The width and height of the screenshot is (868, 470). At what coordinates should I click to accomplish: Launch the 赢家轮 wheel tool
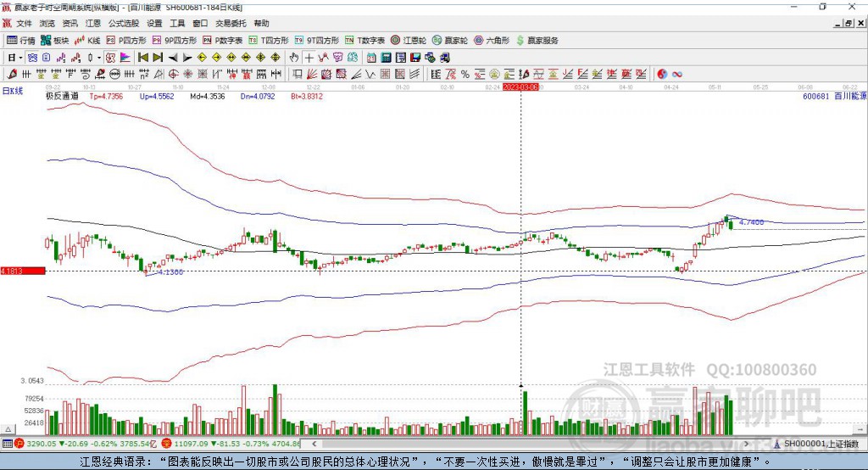click(x=450, y=41)
